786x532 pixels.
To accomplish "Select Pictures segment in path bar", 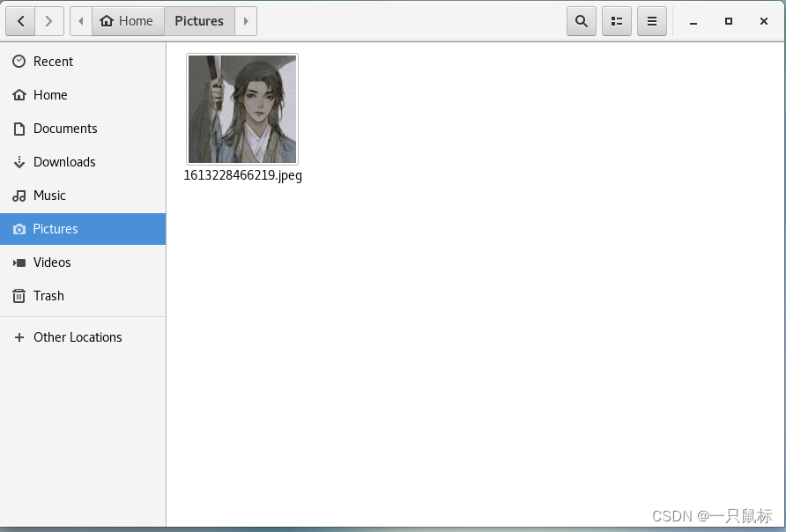I will [x=199, y=21].
